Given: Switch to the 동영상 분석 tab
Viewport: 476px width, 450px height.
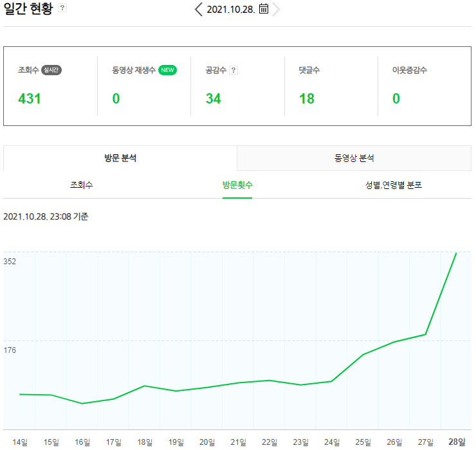Looking at the screenshot, I should [x=354, y=158].
